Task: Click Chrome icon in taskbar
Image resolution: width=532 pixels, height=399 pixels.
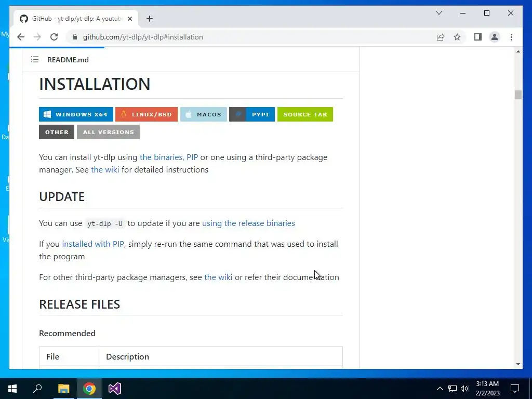Action: (x=89, y=389)
